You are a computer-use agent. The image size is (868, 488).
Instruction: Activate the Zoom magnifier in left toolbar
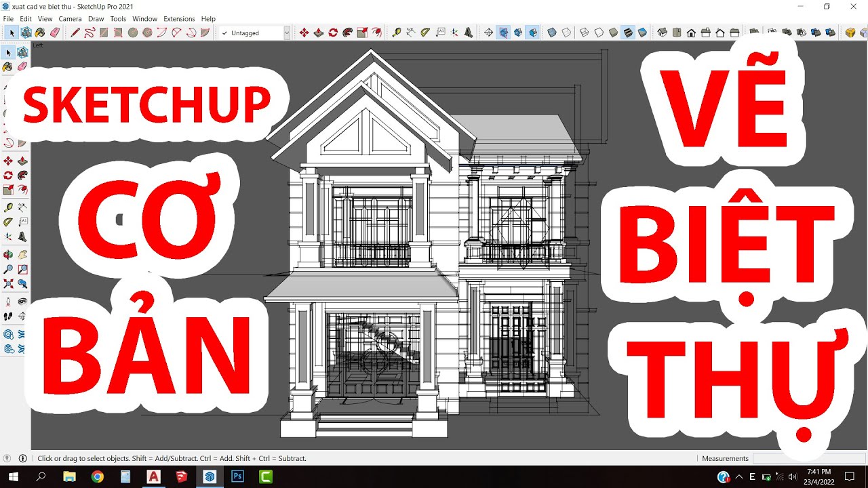(8, 270)
